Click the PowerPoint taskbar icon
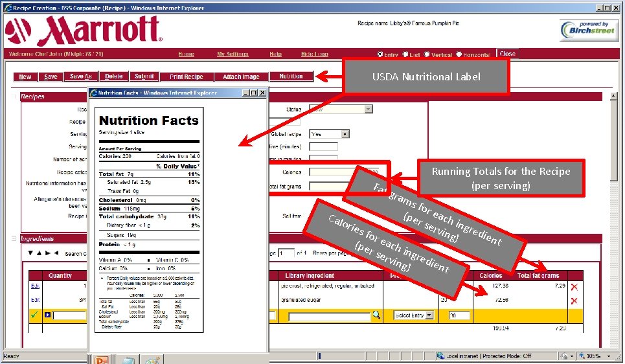This screenshot has height=364, width=625. [x=101, y=360]
